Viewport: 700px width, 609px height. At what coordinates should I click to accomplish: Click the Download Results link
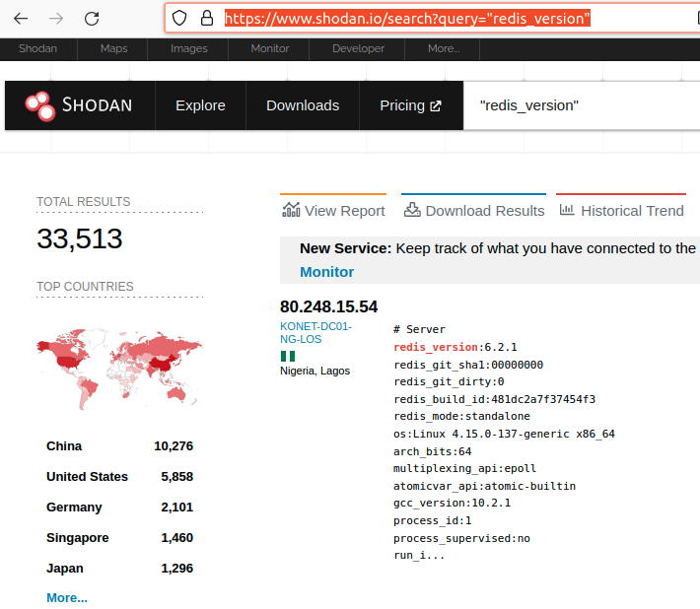pos(474,211)
